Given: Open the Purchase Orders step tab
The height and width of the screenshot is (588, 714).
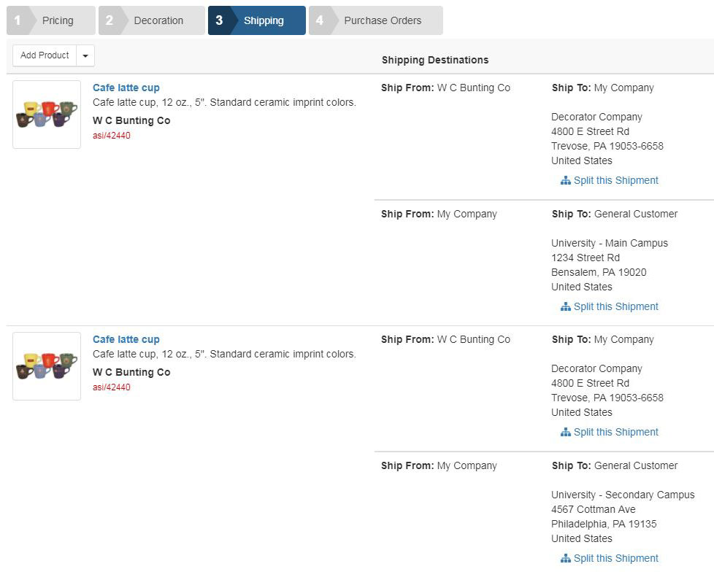Looking at the screenshot, I should pos(376,20).
